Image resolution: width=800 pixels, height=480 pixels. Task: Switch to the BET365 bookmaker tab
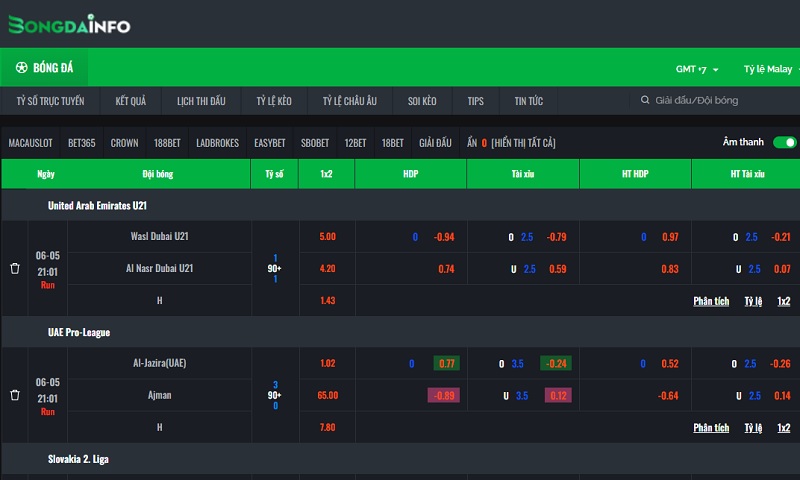coord(82,143)
